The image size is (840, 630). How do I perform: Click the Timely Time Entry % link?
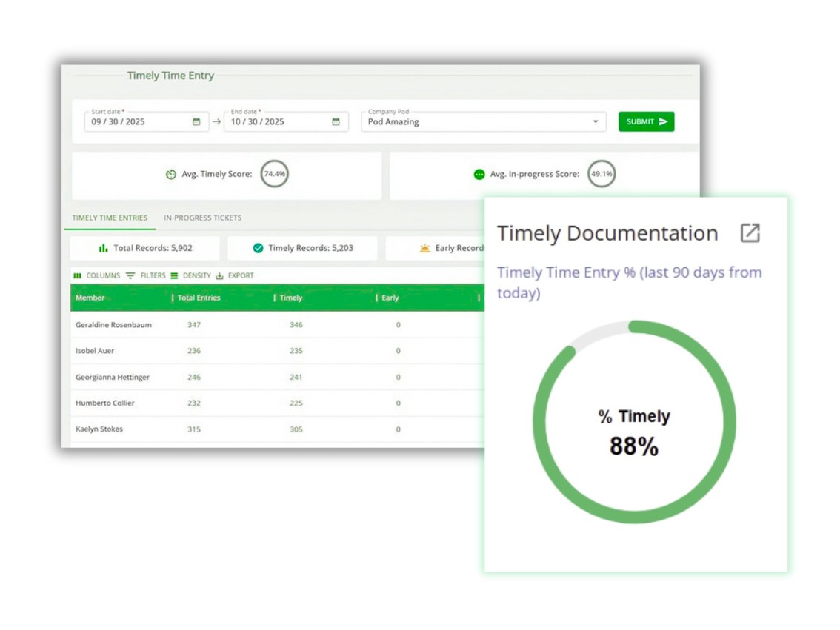point(629,282)
